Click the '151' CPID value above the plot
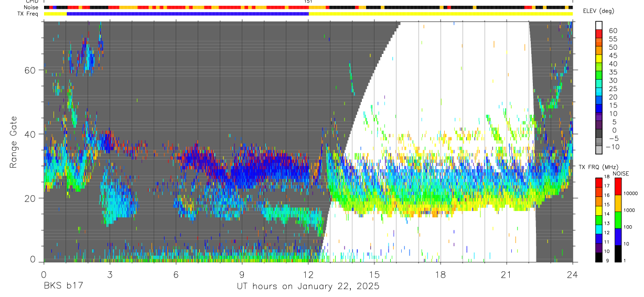 click(308, 2)
